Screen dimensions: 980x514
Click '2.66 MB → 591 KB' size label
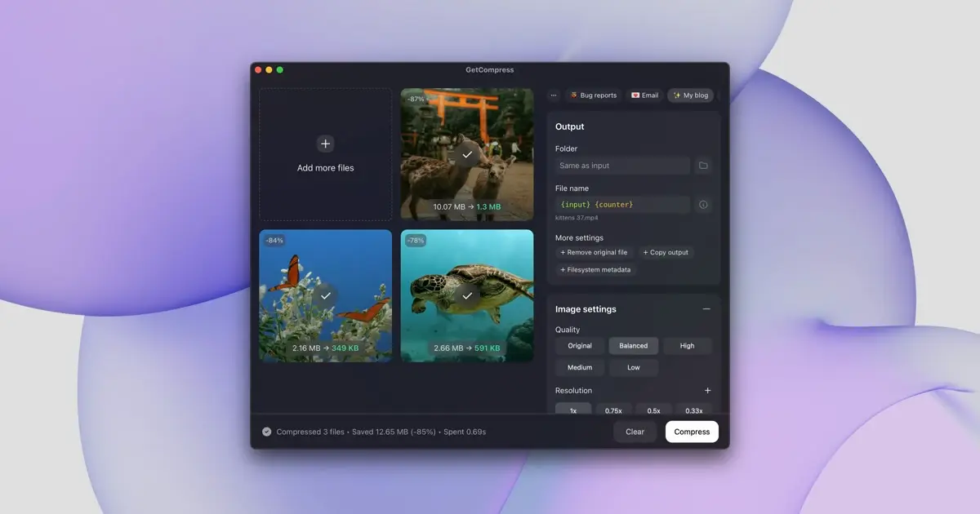coord(467,348)
